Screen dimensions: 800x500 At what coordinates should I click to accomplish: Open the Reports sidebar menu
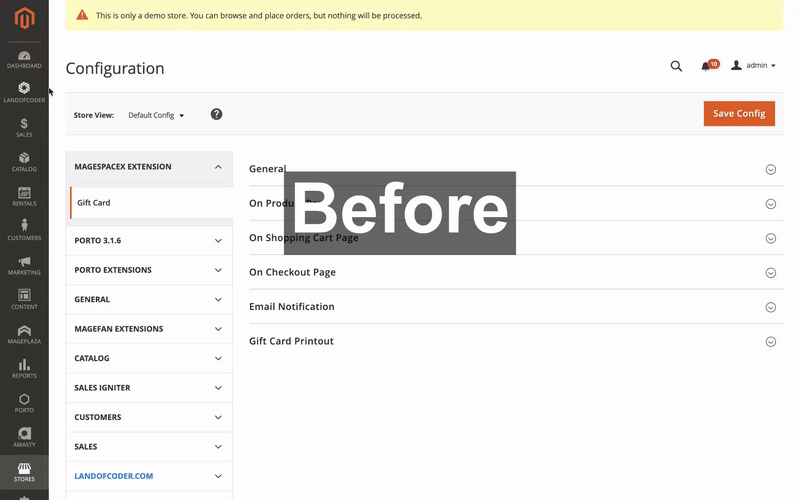point(24,368)
